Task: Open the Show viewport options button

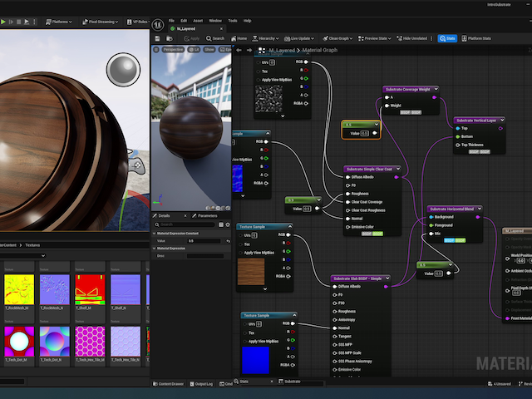Action: click(x=209, y=50)
